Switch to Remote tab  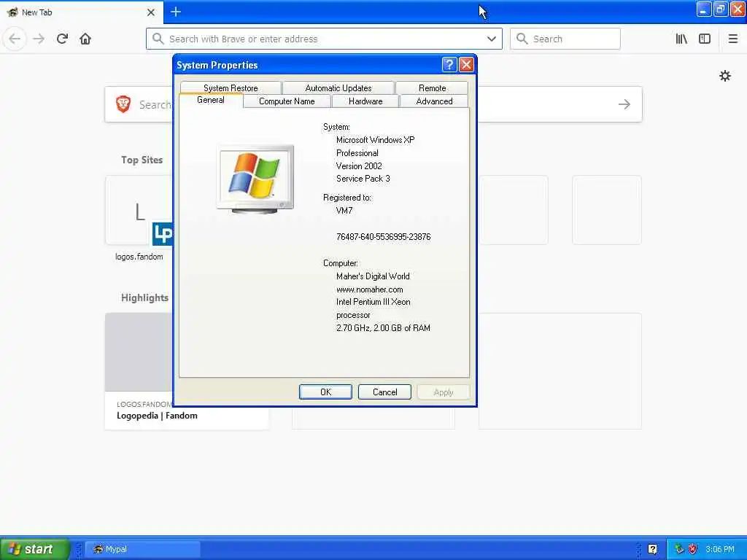(432, 88)
